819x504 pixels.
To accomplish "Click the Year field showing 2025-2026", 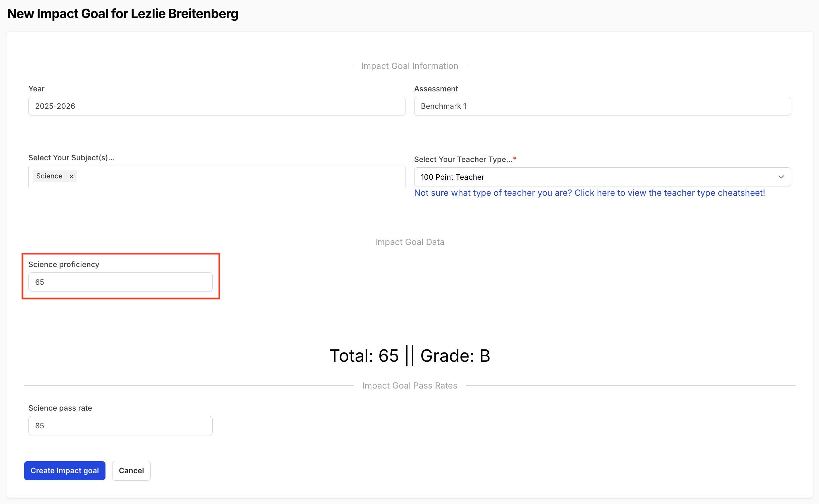I will [x=217, y=106].
